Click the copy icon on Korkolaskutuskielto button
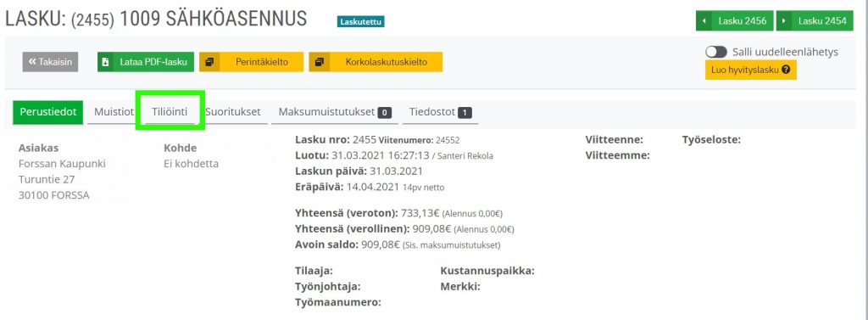This screenshot has width=868, height=320. (x=319, y=62)
